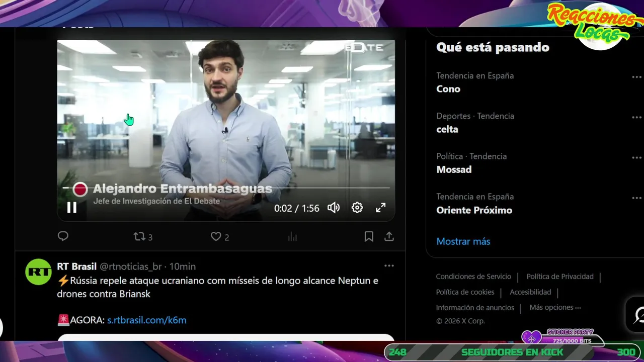Click the video time 0:02 / 1:56
Screen dimensions: 644x362
click(x=296, y=208)
